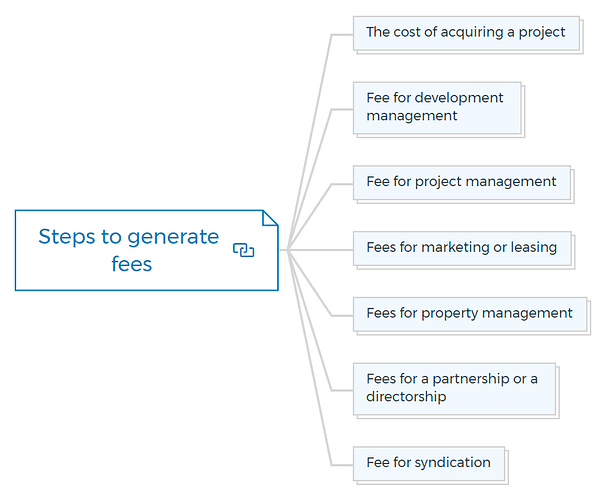Click stacked shadow edge behind 'The cost of acquiring a project'

582,37
